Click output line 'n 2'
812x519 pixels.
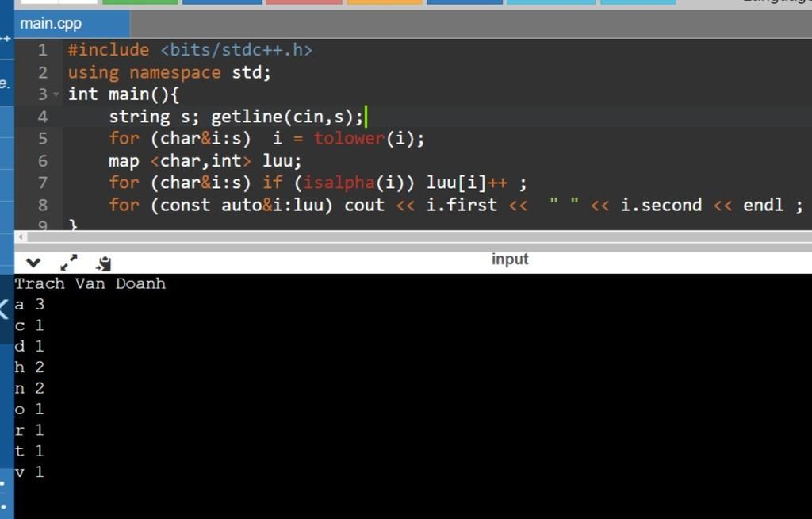[29, 388]
